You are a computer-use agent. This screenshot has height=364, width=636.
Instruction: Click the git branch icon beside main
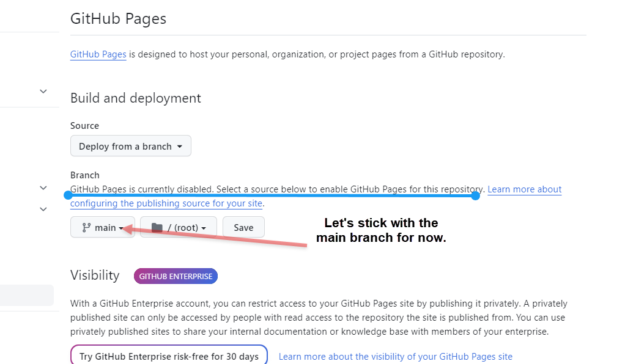click(86, 228)
